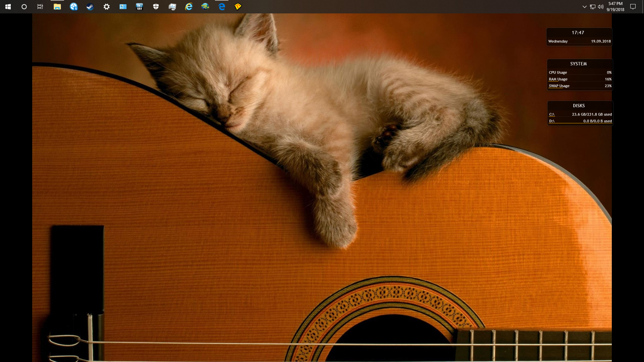Click the C:\ drive in DISKS widget
Image resolution: width=644 pixels, height=362 pixels.
(552, 114)
